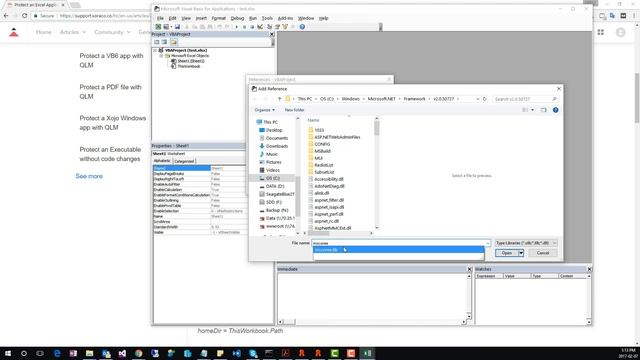Select DATA (D:) in the navigation pane
Screen dimensions: 640x360
click(x=275, y=186)
